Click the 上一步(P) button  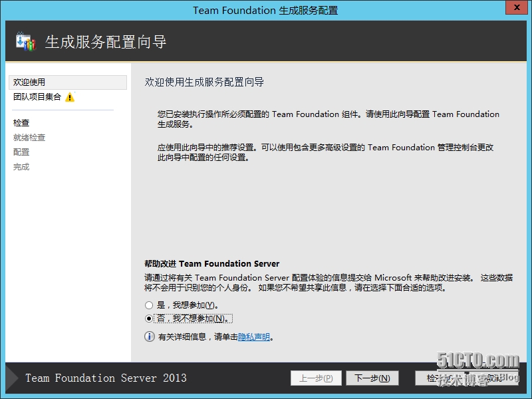click(x=316, y=378)
